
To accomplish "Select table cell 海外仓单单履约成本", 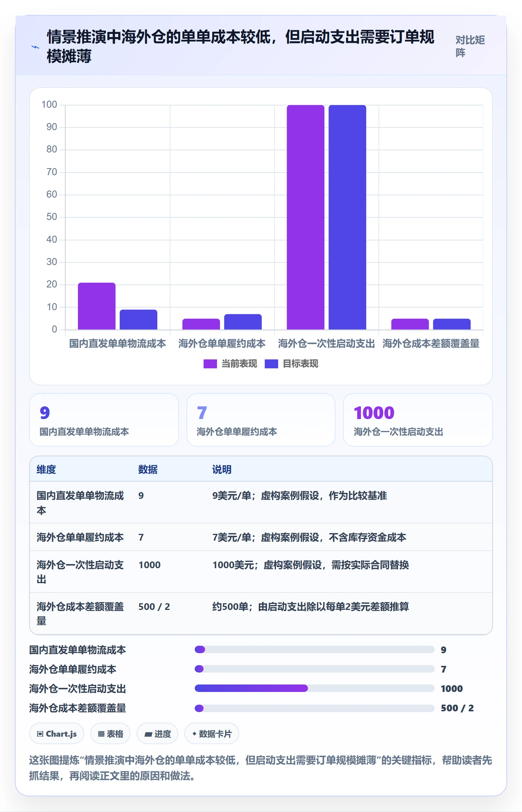I will point(80,537).
